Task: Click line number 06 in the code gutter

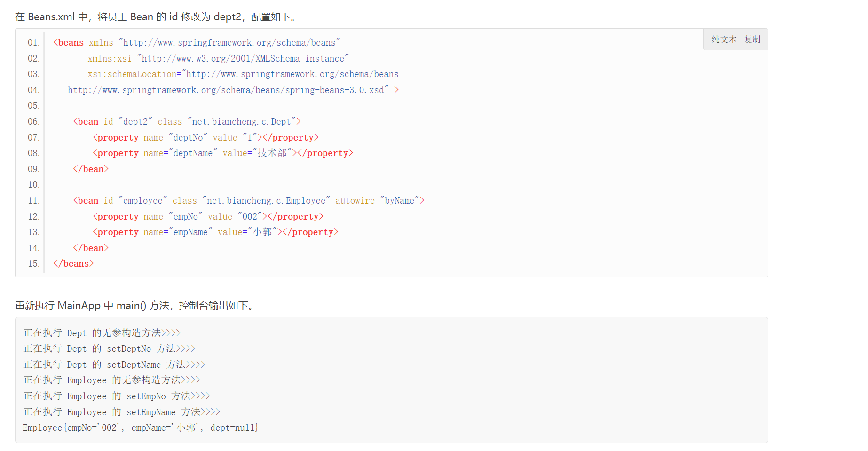Action: (33, 122)
